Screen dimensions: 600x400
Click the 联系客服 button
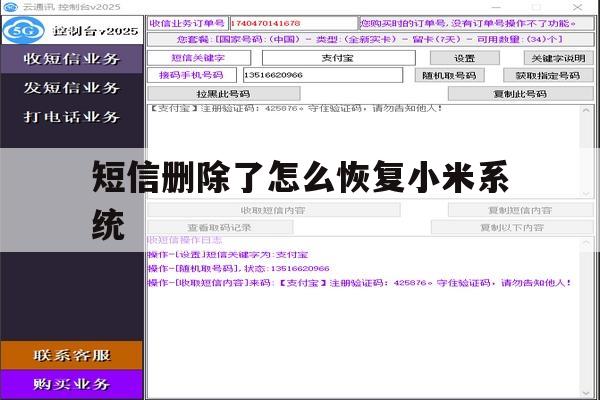tap(72, 355)
